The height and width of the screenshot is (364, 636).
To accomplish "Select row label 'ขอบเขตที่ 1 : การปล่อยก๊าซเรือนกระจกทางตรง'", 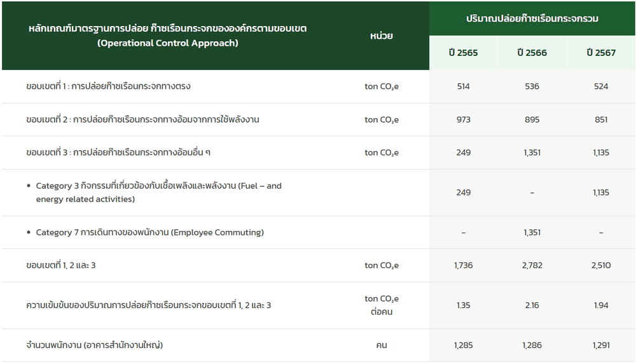I will (108, 86).
